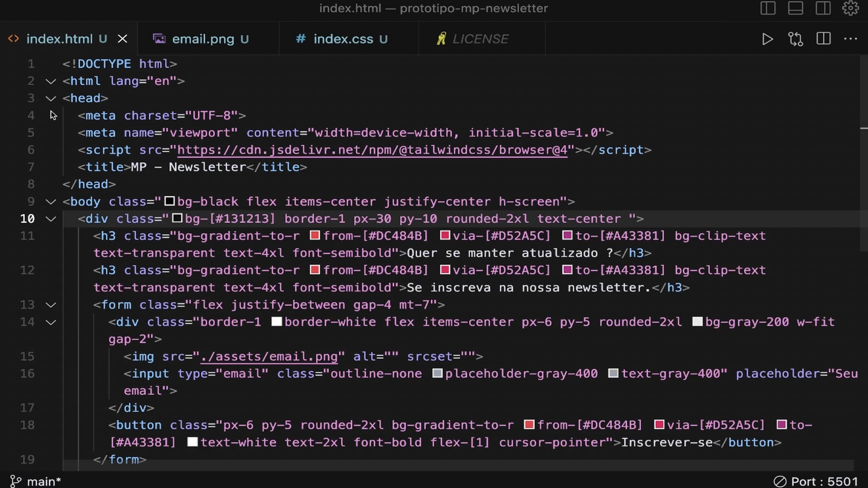Image resolution: width=868 pixels, height=488 pixels.
Task: Open text-gray-400 color swatch on line 16
Action: click(x=613, y=373)
